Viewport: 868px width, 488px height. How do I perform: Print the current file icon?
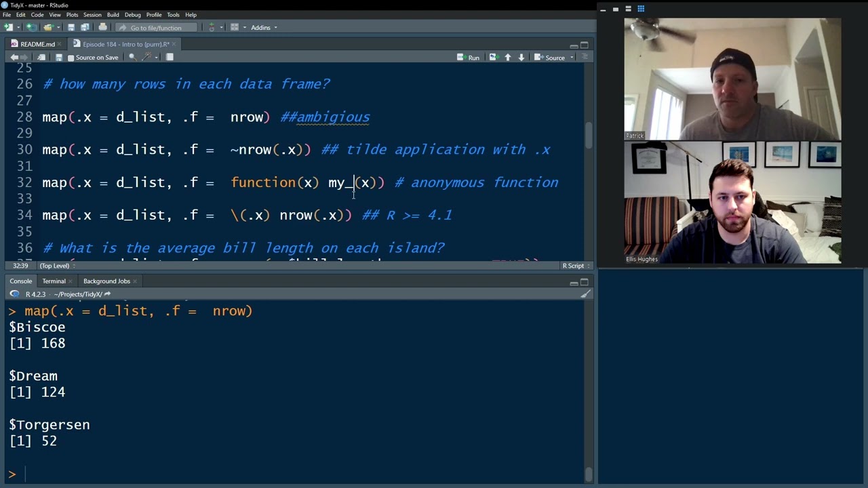click(102, 27)
